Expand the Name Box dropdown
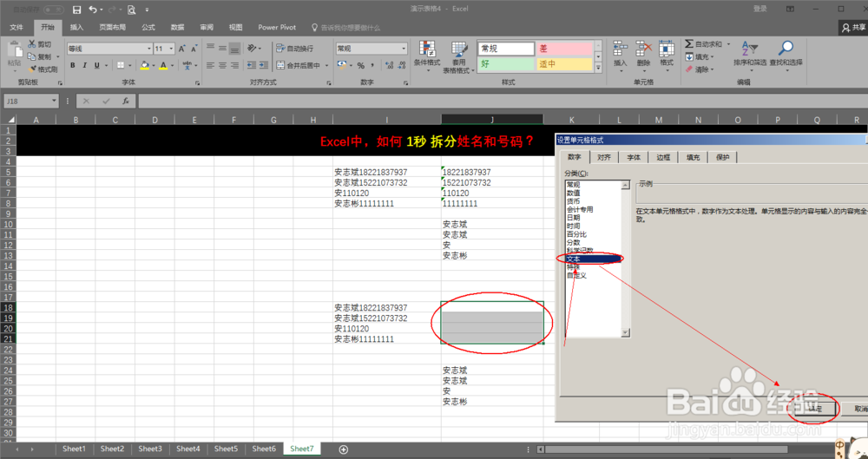 54,101
